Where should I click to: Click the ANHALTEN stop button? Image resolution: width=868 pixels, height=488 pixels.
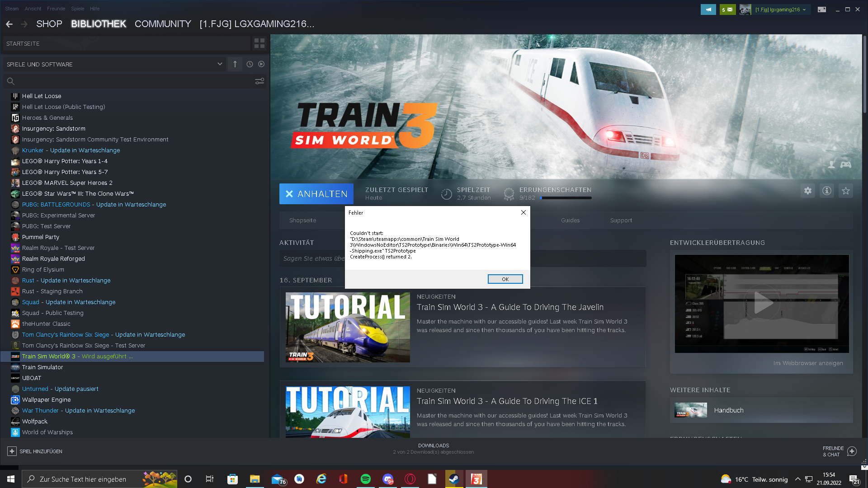316,194
